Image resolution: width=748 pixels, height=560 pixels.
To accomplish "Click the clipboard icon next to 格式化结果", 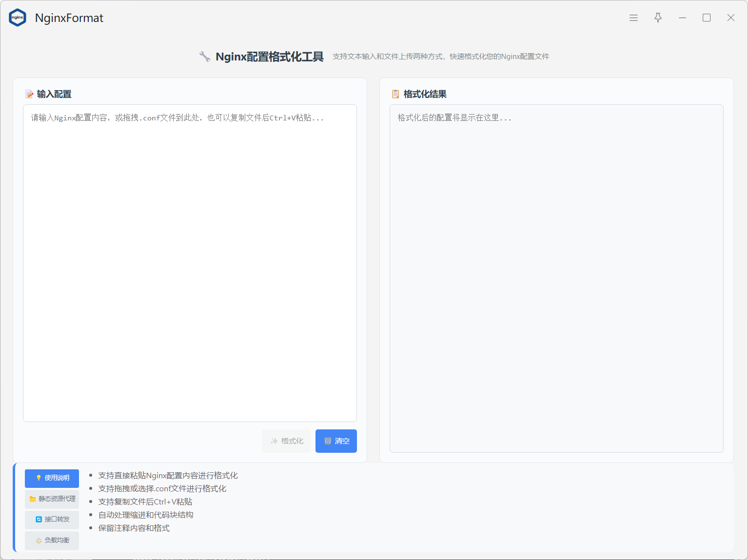I will (395, 94).
